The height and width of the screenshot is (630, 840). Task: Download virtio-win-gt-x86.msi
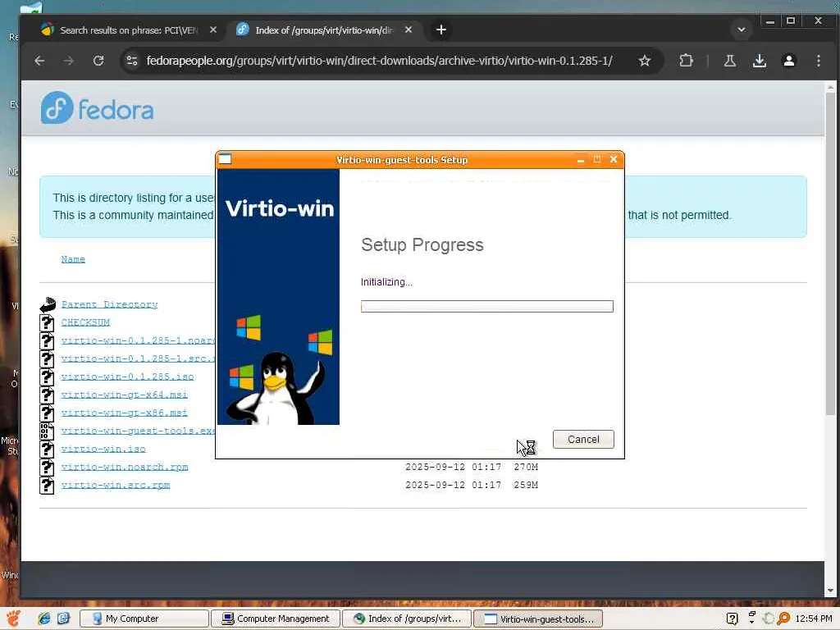125,413
